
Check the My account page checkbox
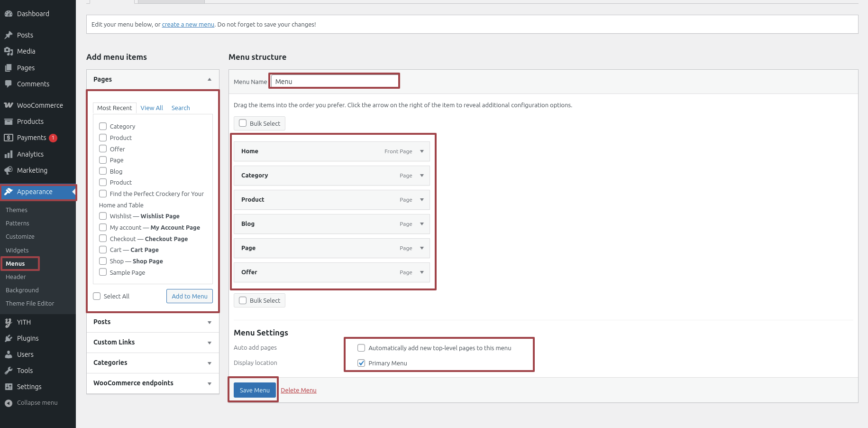tap(103, 227)
